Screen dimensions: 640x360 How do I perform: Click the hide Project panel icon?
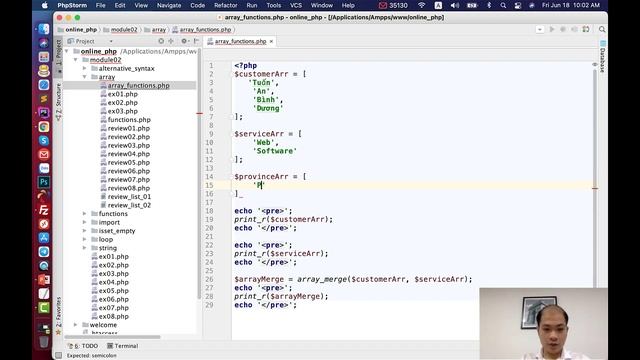(196, 41)
